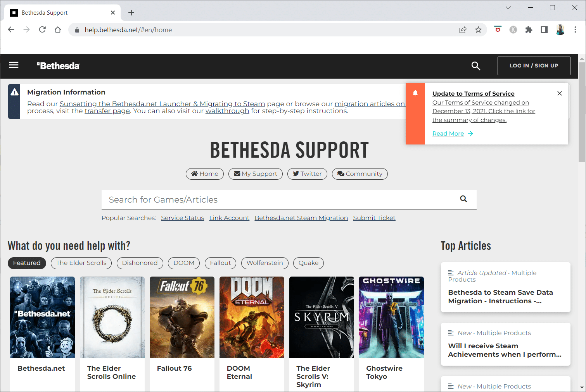The height and width of the screenshot is (392, 586).
Task: Open The Elder Scrolls V: Skyrim cover
Action: click(322, 317)
